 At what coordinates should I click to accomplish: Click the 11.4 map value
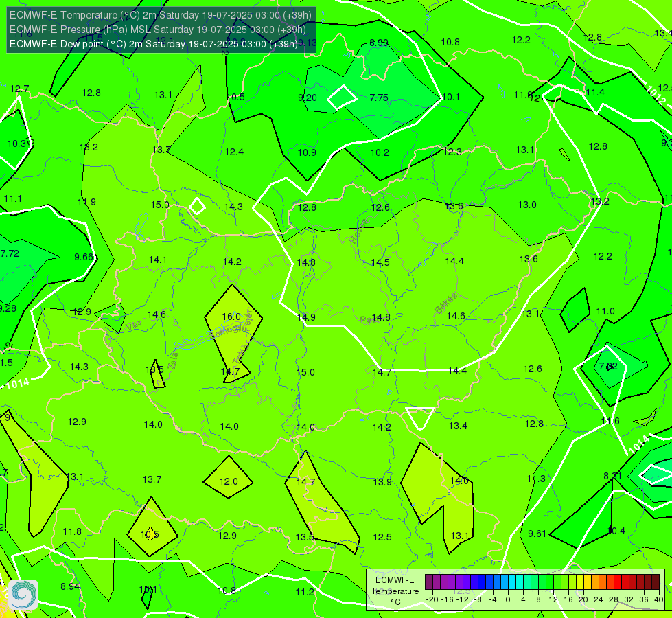pos(595,92)
